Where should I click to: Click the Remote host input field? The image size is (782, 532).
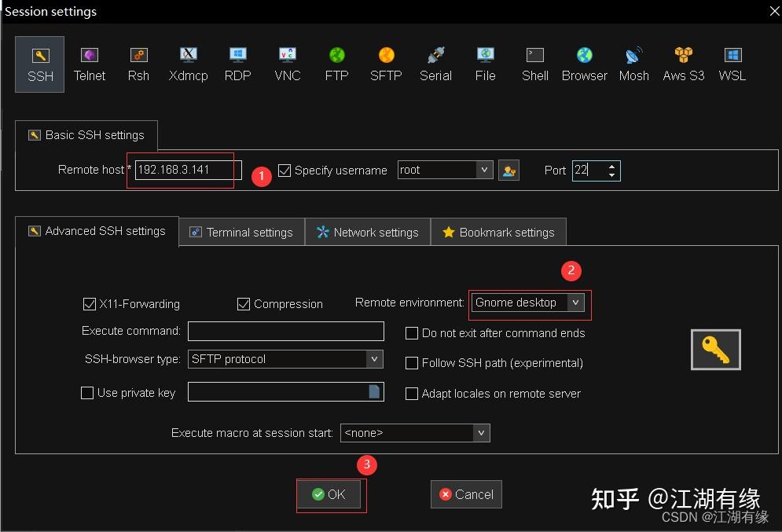point(189,170)
